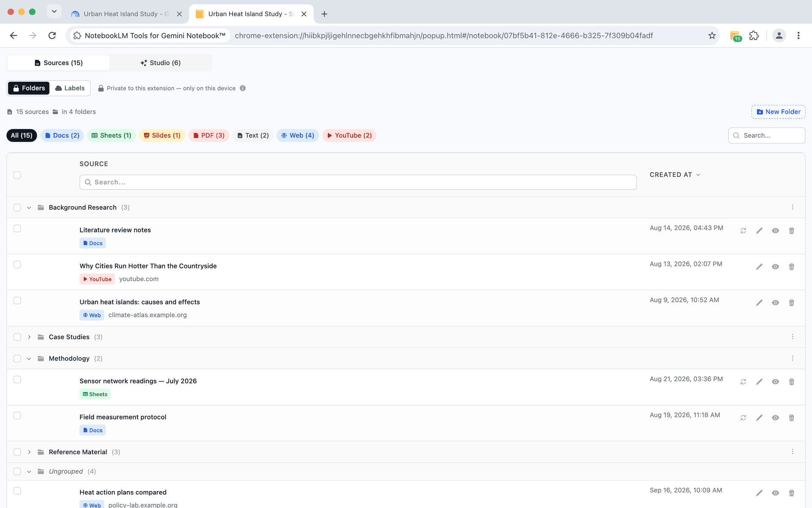The image size is (812, 508).
Task: Expand the Reference Material folder
Action: click(29, 452)
